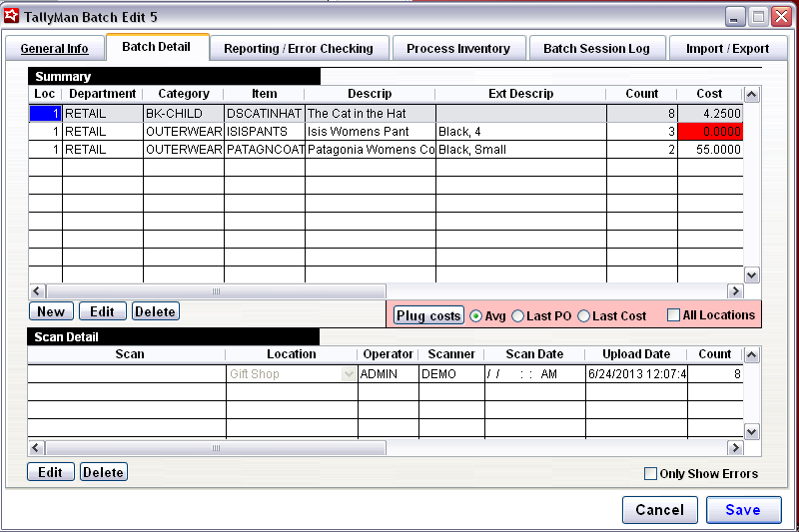Click the Edit button under Scan Detail

click(x=51, y=472)
